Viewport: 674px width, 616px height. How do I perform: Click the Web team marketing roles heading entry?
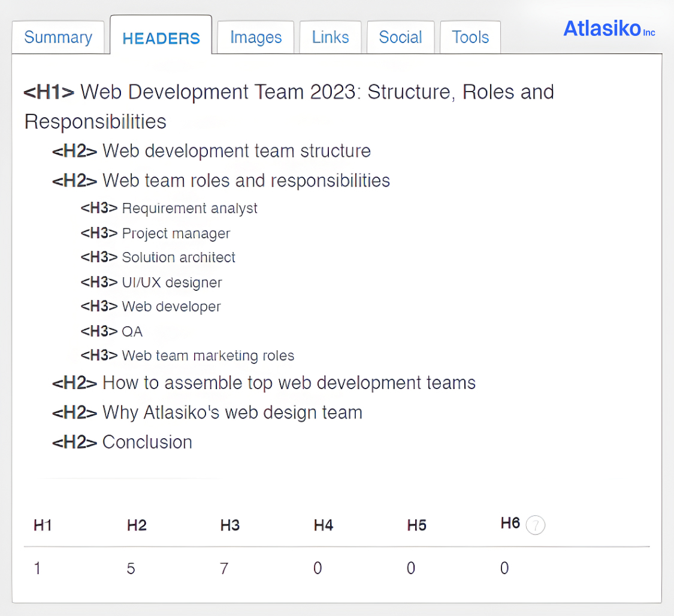208,355
